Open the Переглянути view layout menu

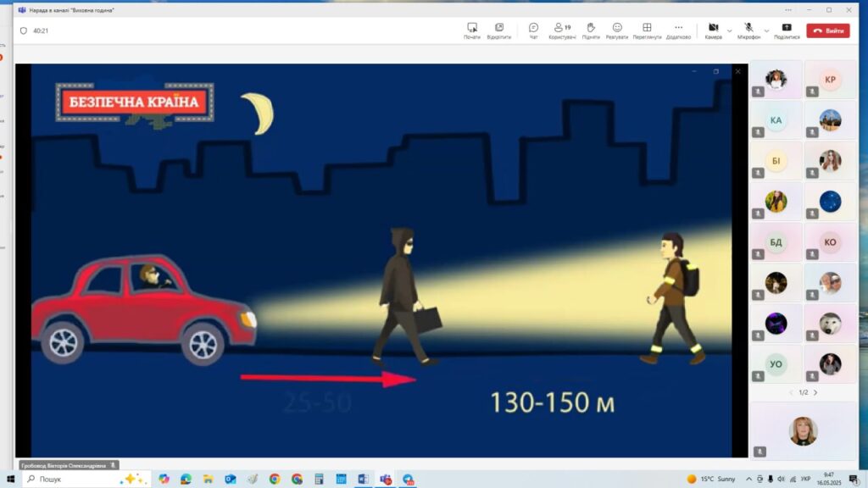tap(647, 30)
